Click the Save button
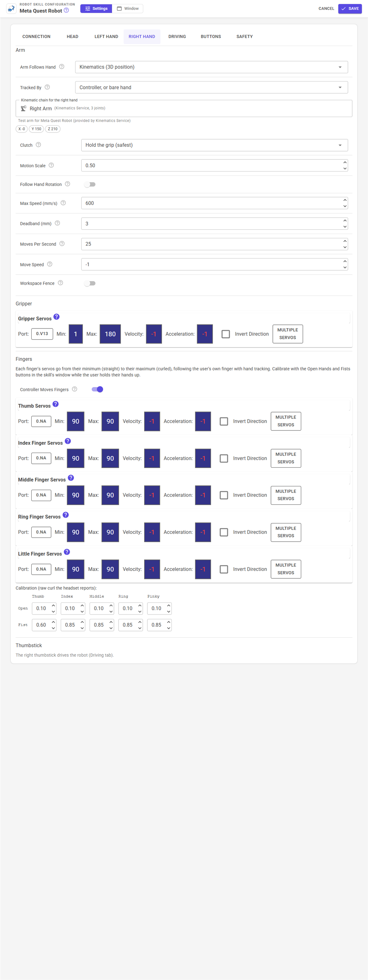This screenshot has height=980, width=368. click(350, 8)
